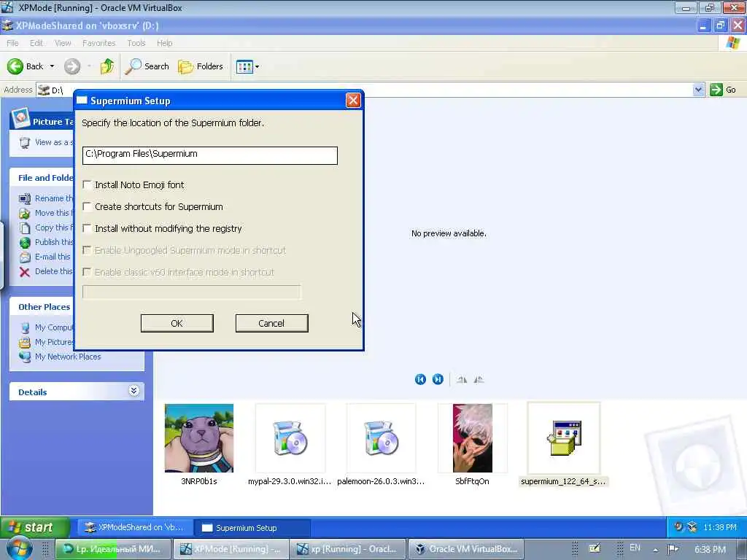The height and width of the screenshot is (560, 747).
Task: Click View as a slide show icon
Action: click(25, 142)
